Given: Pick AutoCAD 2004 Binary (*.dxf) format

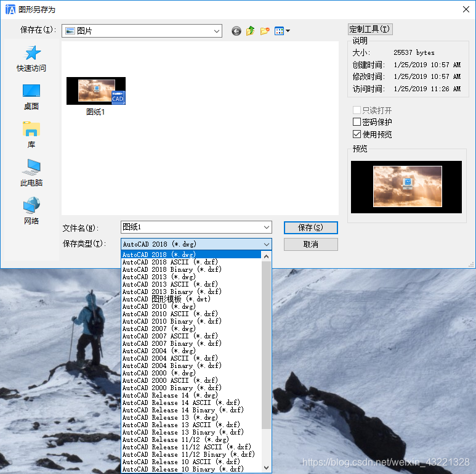Looking at the screenshot, I should point(192,366).
